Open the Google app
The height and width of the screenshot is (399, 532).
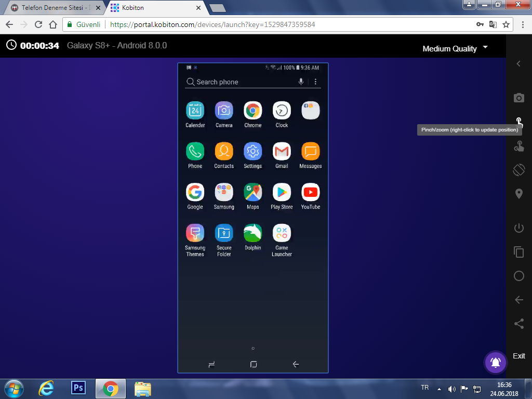coord(195,192)
